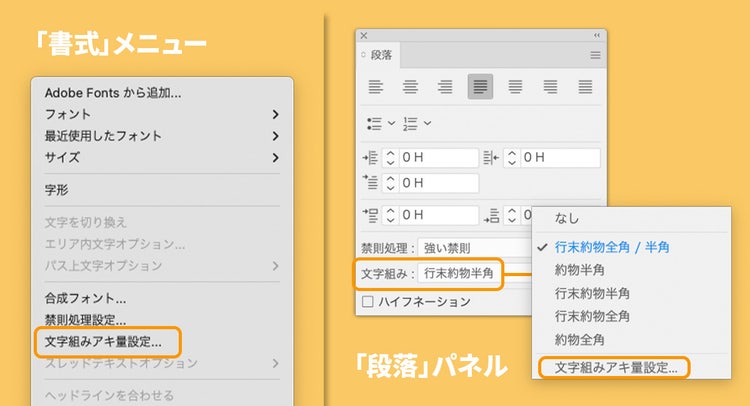The image size is (750, 406).
Task: Expand the フォント submenu
Action: (x=162, y=114)
